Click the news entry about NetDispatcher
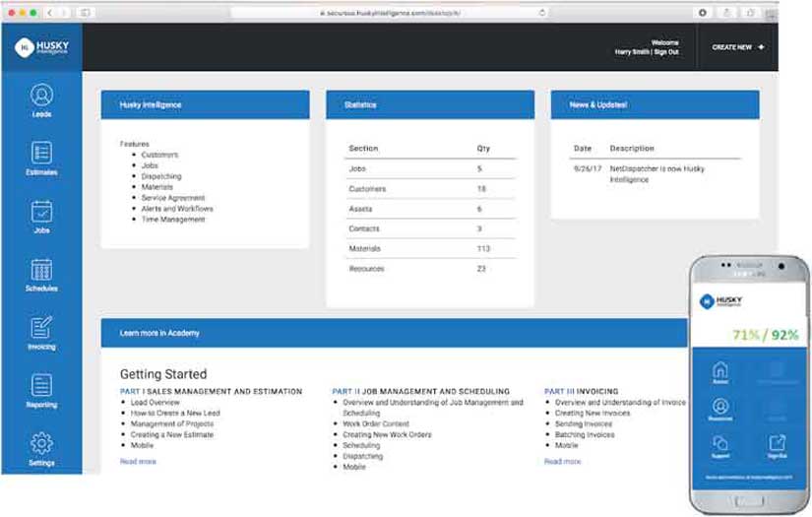This screenshot has width=812, height=517. pyautogui.click(x=656, y=174)
